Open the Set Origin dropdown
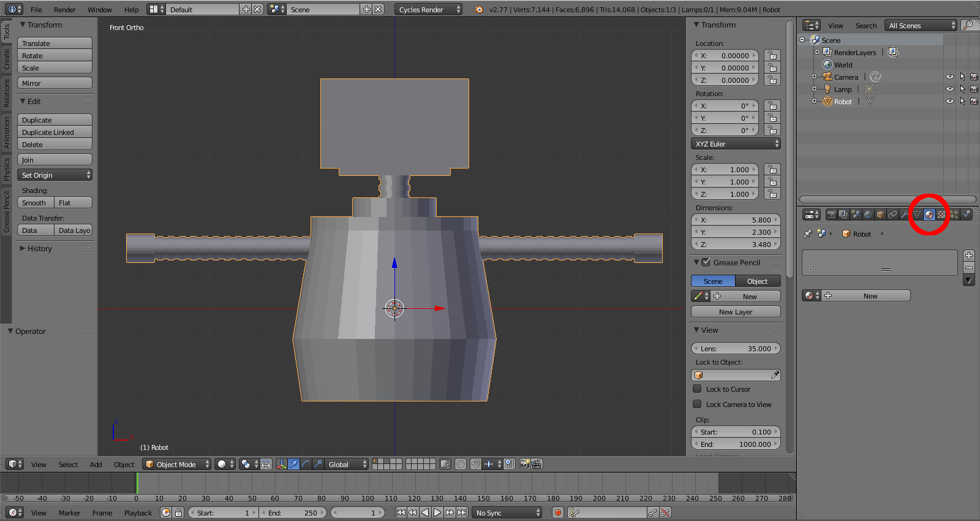980x521 pixels. tap(55, 175)
